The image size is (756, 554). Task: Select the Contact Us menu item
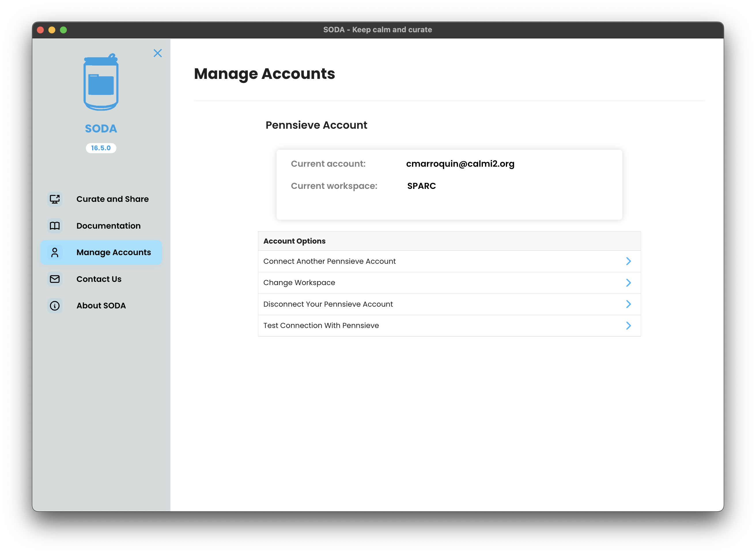(99, 279)
